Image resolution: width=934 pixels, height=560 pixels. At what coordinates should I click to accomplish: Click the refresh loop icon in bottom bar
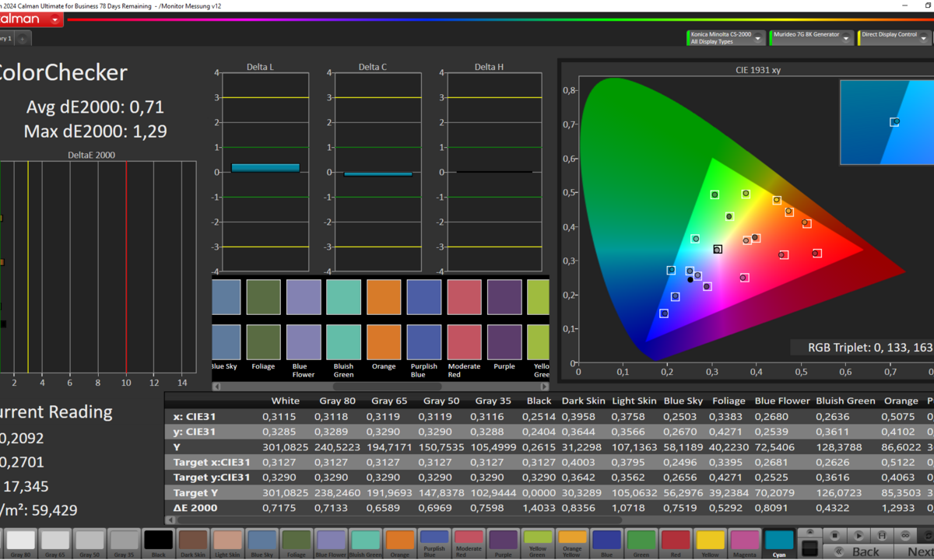[x=926, y=535]
